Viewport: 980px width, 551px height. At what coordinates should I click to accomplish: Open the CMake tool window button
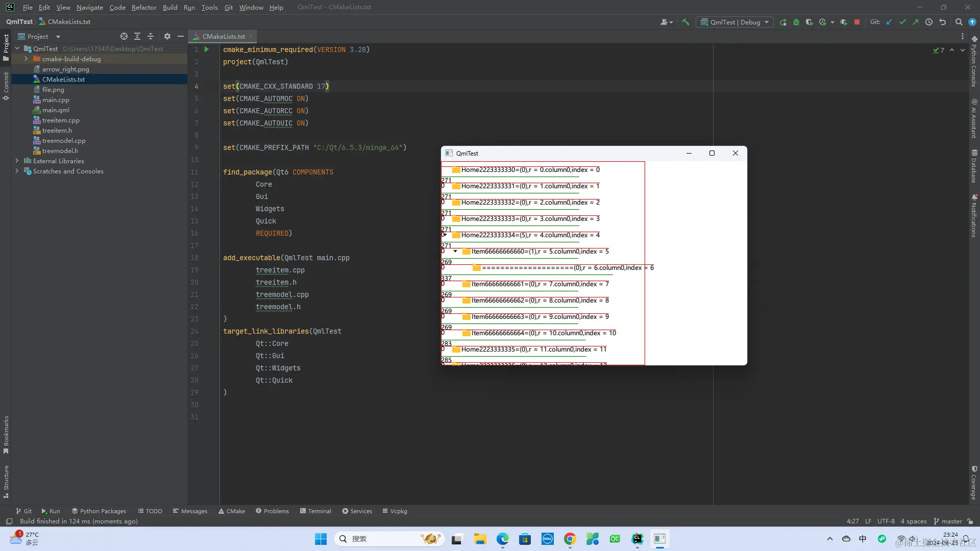point(231,511)
